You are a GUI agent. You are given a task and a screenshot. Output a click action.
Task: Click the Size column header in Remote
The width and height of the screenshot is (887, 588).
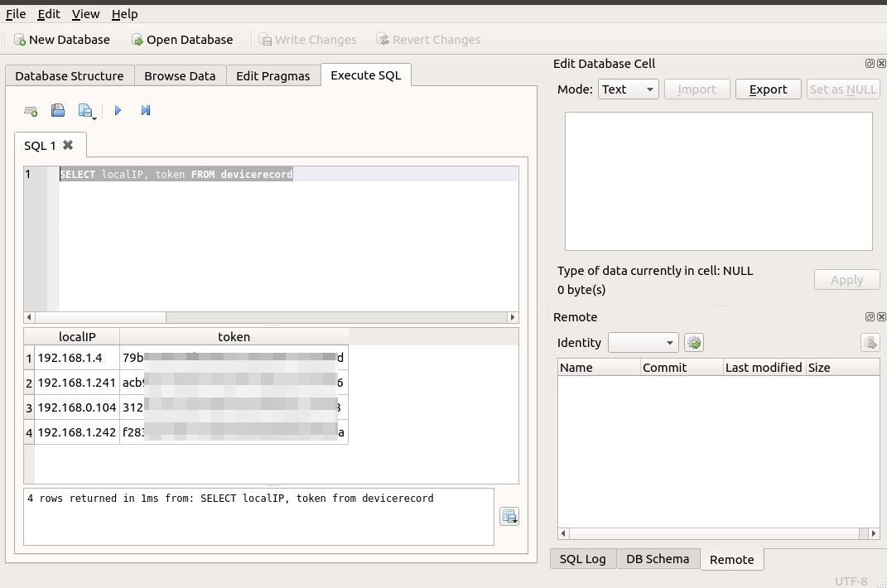tap(842, 367)
